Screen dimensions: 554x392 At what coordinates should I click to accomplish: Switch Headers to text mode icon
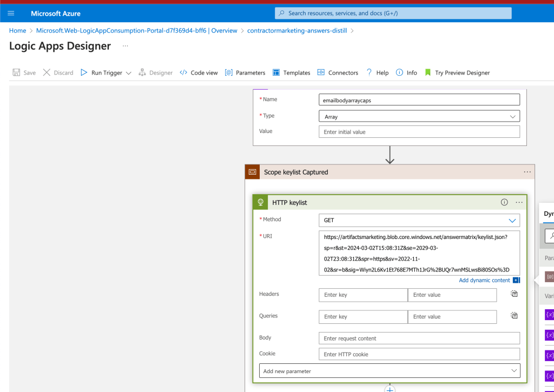point(514,294)
